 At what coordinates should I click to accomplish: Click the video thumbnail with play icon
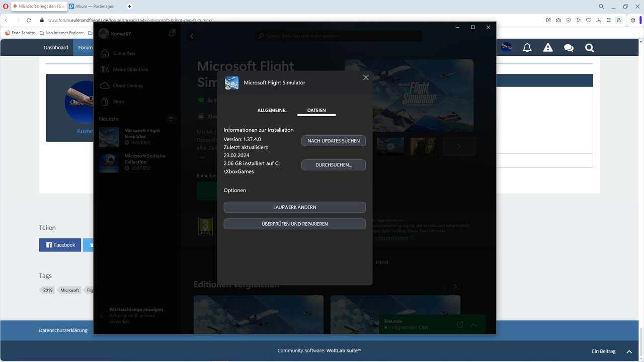point(390,146)
